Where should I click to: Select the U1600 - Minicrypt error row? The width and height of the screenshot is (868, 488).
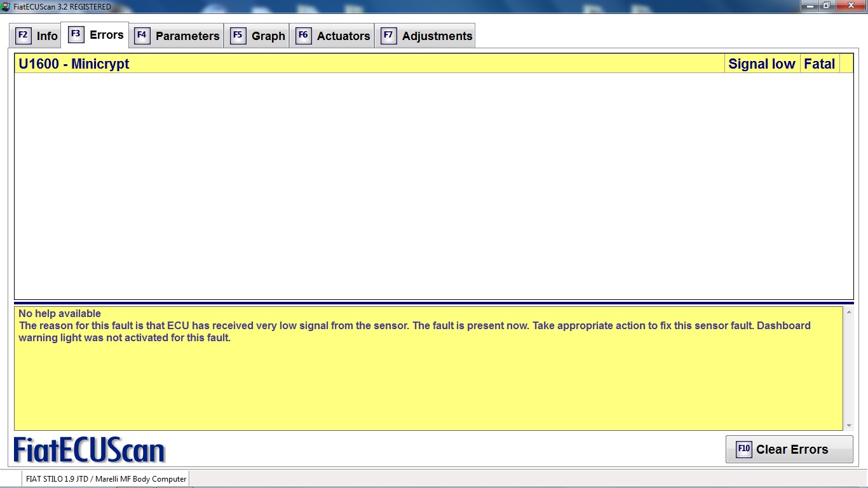click(433, 64)
